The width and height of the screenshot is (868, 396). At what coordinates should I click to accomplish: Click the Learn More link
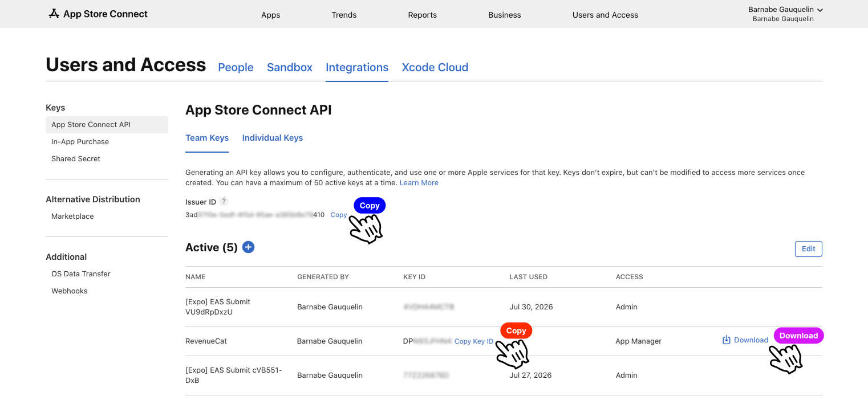(x=419, y=183)
